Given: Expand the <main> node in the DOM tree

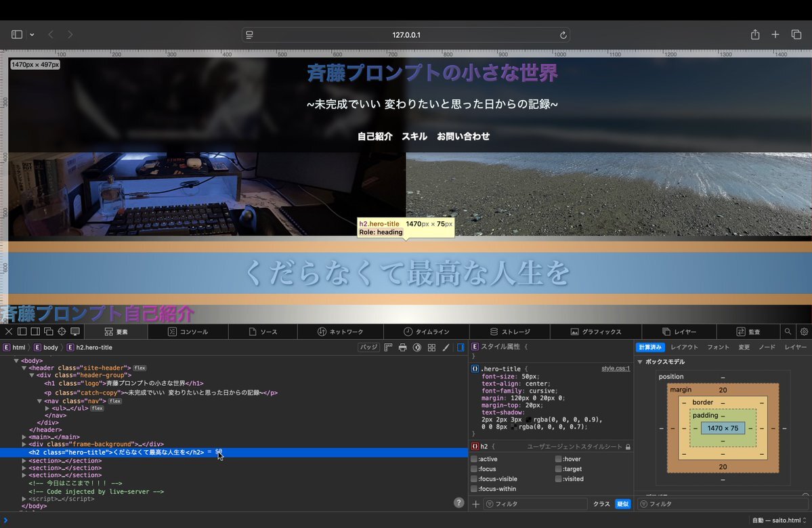Looking at the screenshot, I should tap(24, 437).
